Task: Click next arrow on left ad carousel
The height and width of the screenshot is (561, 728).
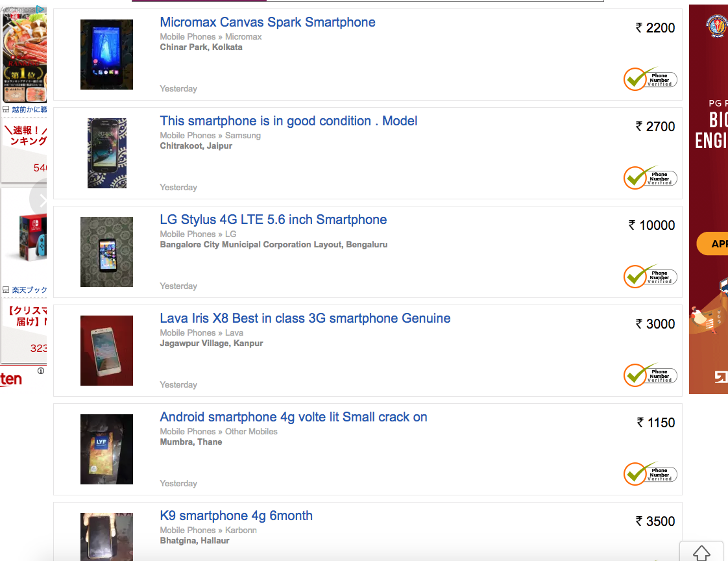Action: [41, 201]
